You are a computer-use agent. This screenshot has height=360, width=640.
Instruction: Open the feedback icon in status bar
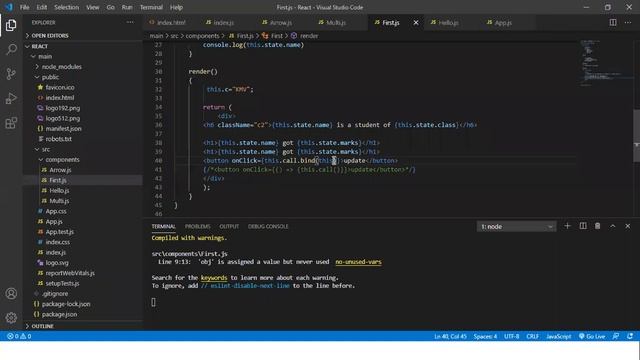(x=616, y=336)
